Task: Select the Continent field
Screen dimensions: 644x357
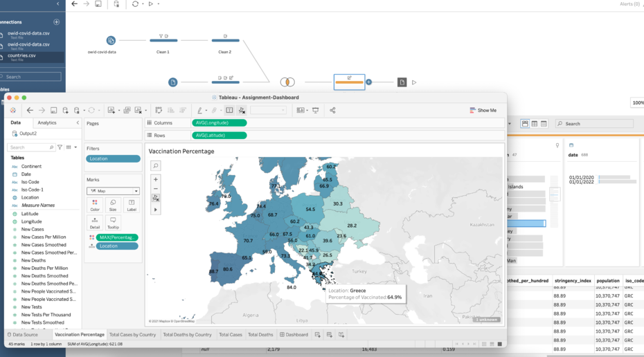Action: (31, 166)
